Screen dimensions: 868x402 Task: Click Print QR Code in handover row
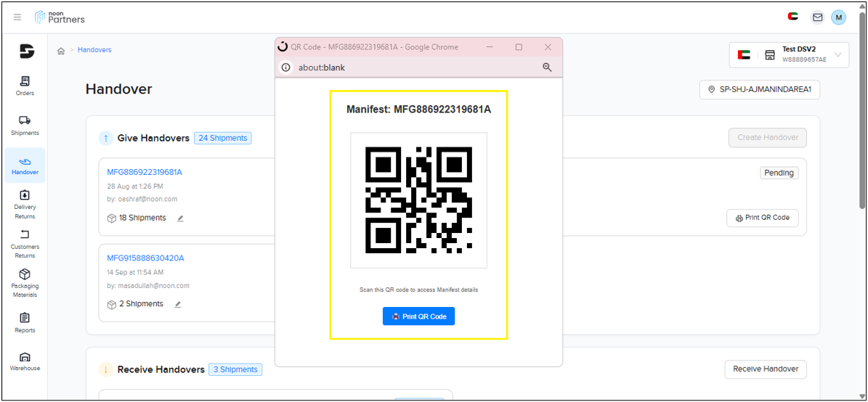coord(762,218)
